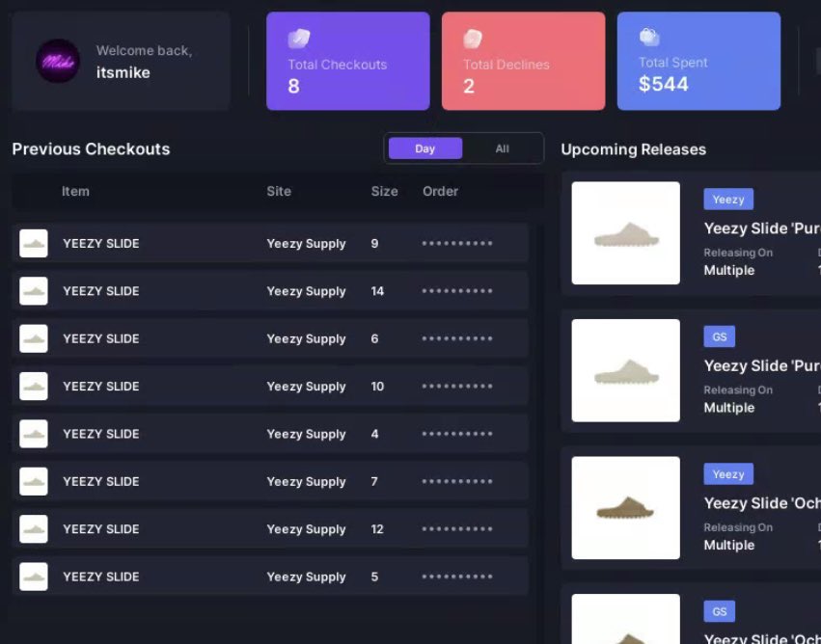Click YEEZY SLIDE name in size 14 row
This screenshot has height=644, width=821.
pos(101,291)
